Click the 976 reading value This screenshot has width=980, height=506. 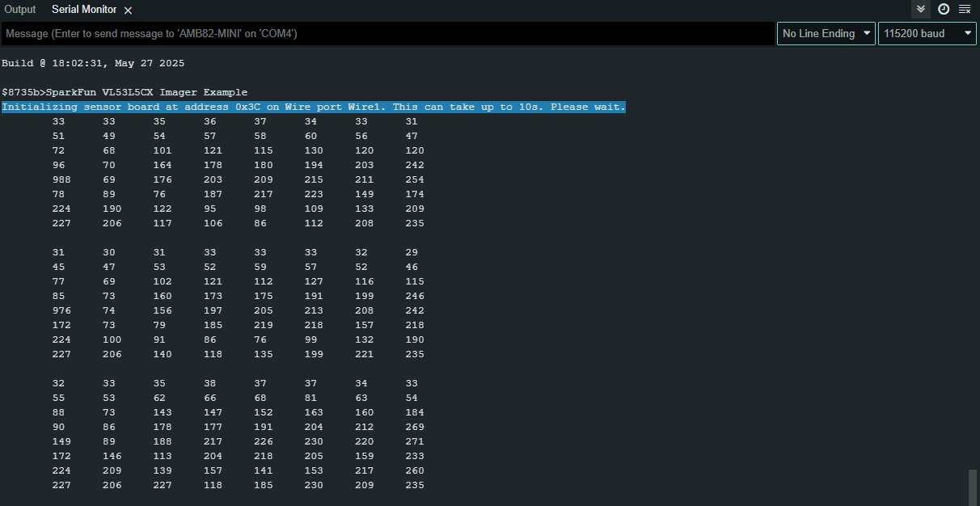(x=61, y=310)
